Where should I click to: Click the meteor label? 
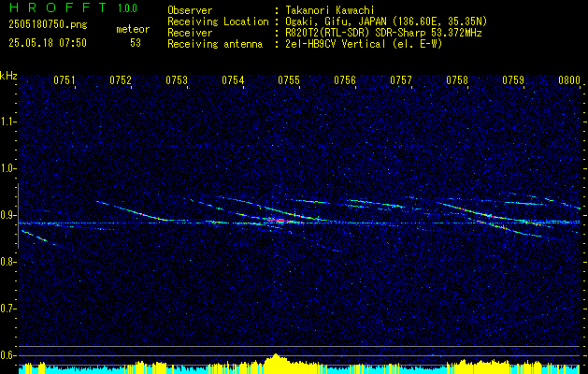133,29
